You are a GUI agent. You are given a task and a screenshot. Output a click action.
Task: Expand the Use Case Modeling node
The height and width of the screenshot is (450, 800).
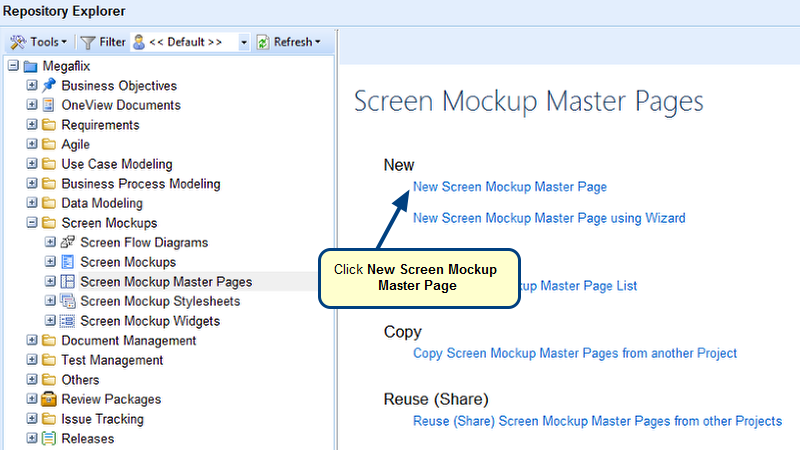[x=32, y=164]
